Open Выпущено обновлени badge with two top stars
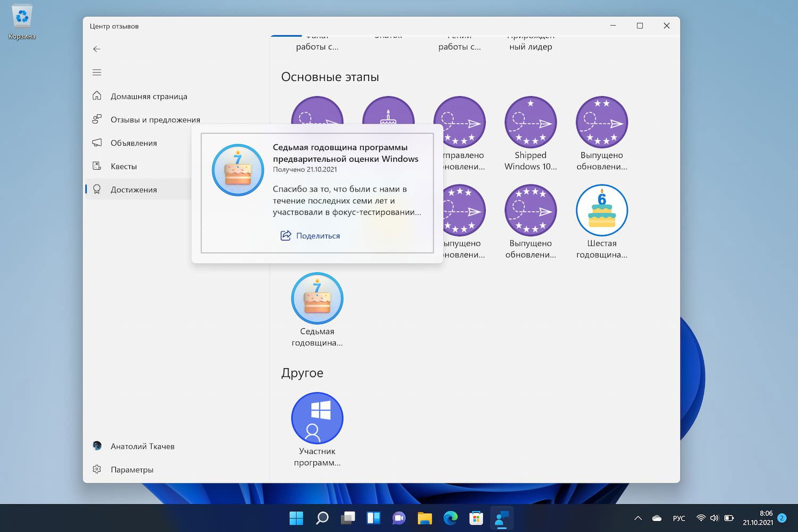This screenshot has height=532, width=798. click(602, 134)
